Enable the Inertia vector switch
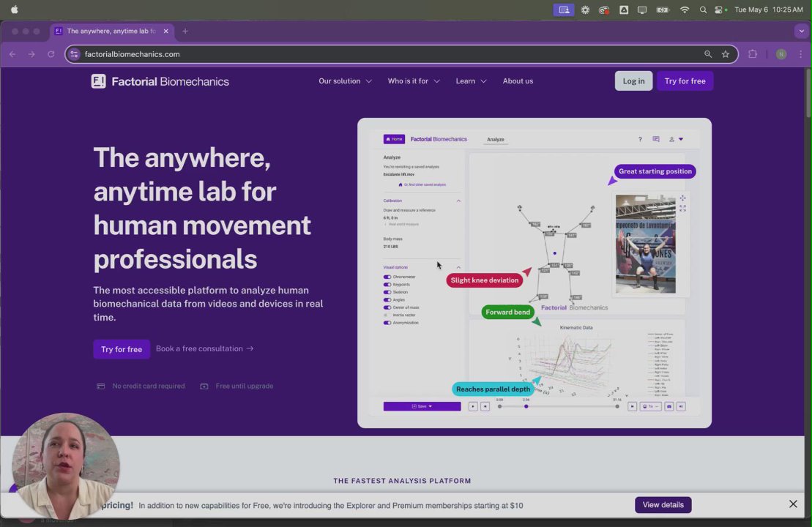Screen dimensions: 812x527 [387, 315]
